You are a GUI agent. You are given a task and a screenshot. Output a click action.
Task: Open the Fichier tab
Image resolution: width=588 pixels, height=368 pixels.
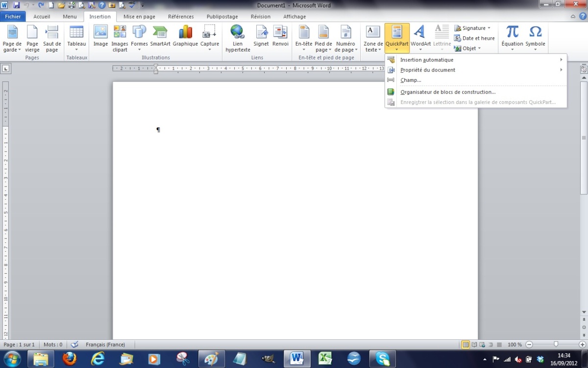click(13, 17)
